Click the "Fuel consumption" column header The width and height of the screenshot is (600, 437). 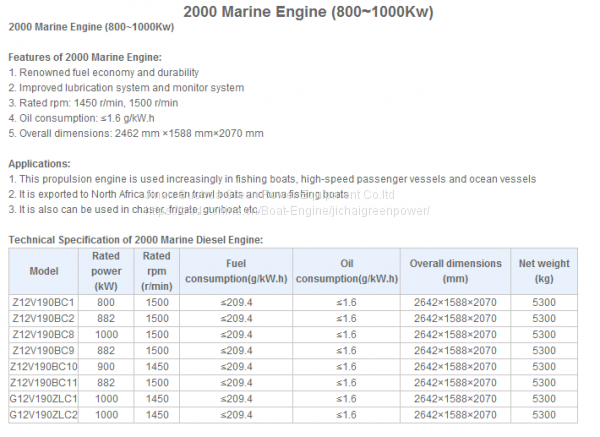pyautogui.click(x=237, y=271)
